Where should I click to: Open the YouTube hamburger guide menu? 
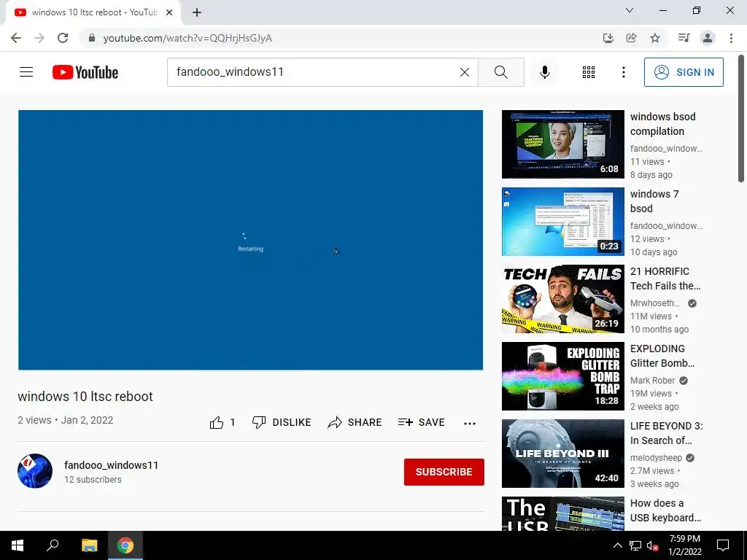pyautogui.click(x=26, y=72)
